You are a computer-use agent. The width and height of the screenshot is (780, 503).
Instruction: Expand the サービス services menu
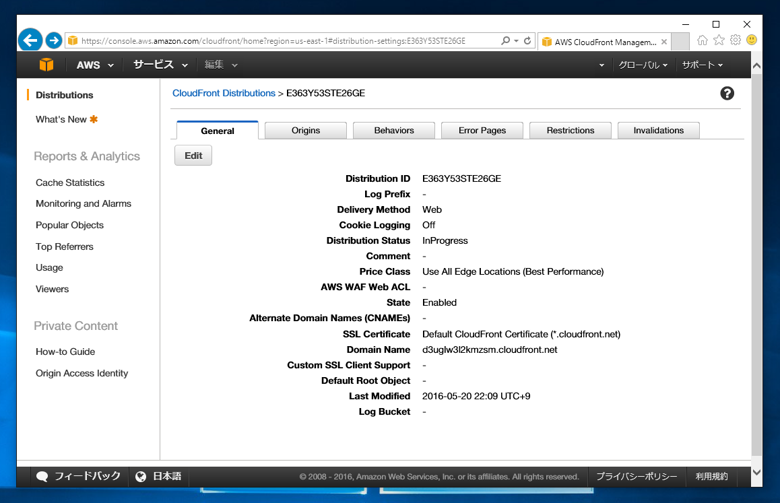pos(160,65)
